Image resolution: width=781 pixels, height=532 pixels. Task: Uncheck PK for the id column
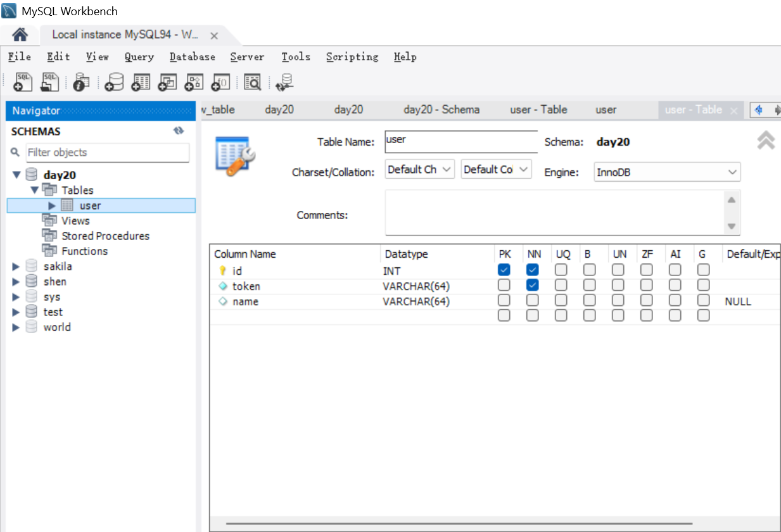point(504,270)
